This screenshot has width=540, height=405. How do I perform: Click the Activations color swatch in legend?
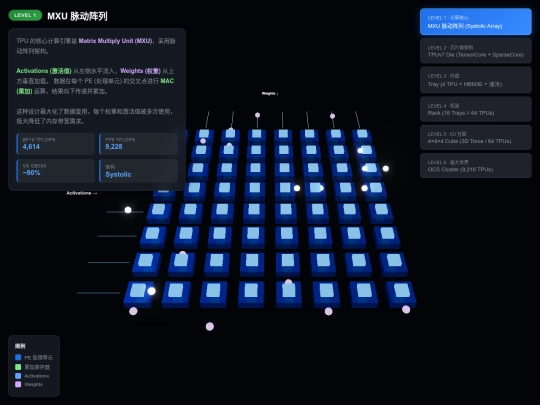point(18,376)
